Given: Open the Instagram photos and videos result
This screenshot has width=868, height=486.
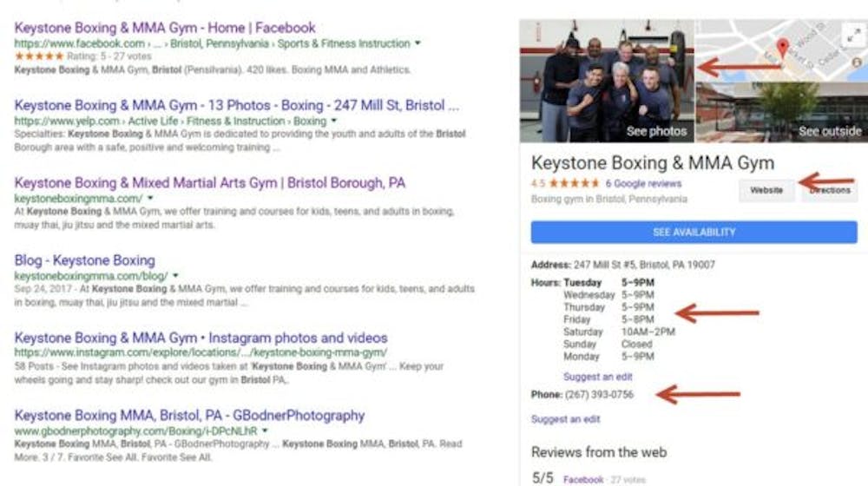Looking at the screenshot, I should point(201,338).
